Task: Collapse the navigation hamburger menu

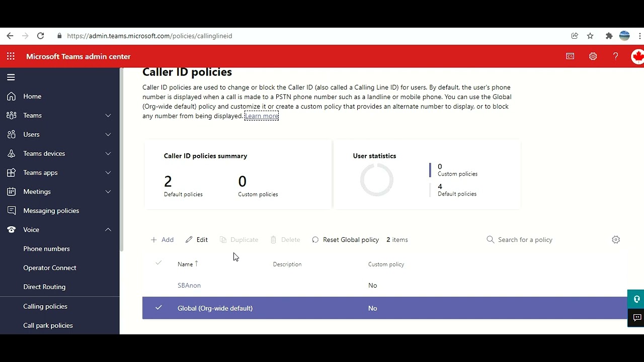Action: click(x=11, y=77)
